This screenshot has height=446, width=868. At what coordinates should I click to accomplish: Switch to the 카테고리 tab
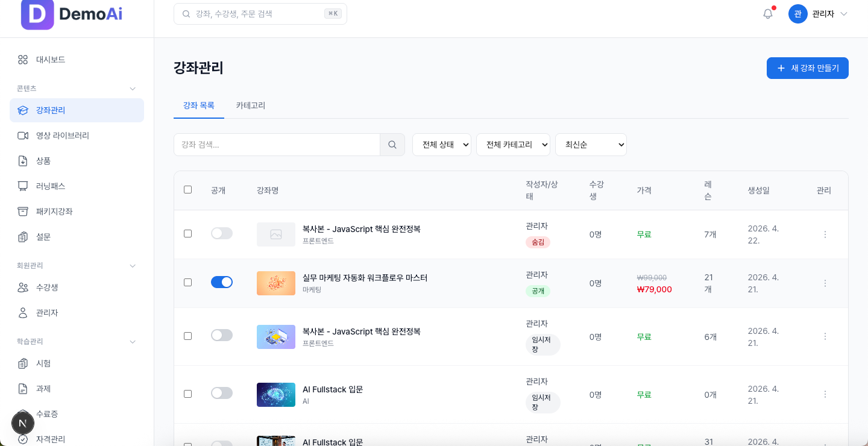(251, 105)
